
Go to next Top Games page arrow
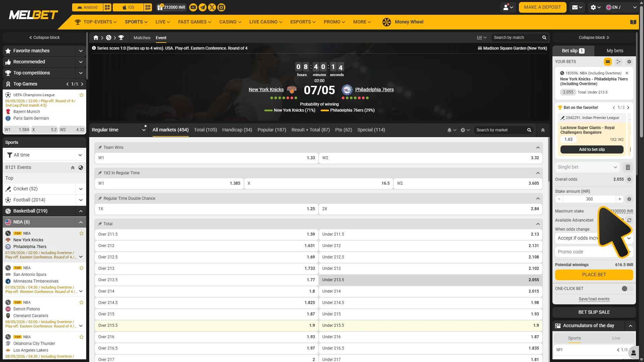coord(82,84)
